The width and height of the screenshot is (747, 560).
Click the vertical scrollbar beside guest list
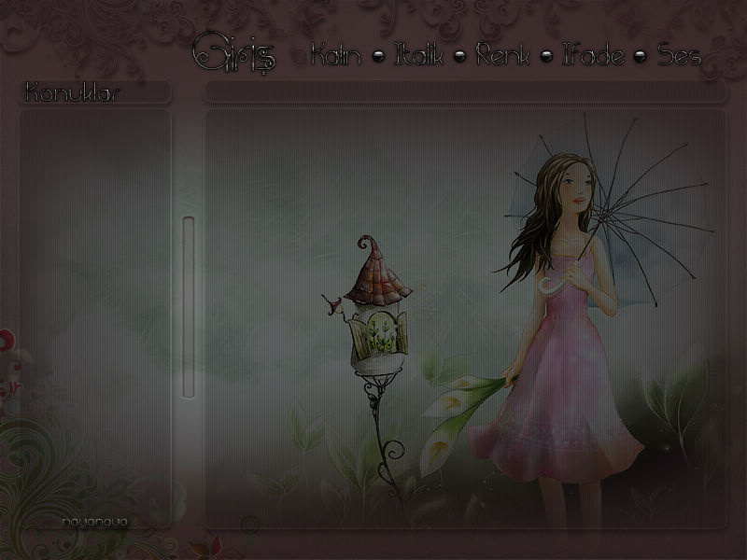coord(189,308)
